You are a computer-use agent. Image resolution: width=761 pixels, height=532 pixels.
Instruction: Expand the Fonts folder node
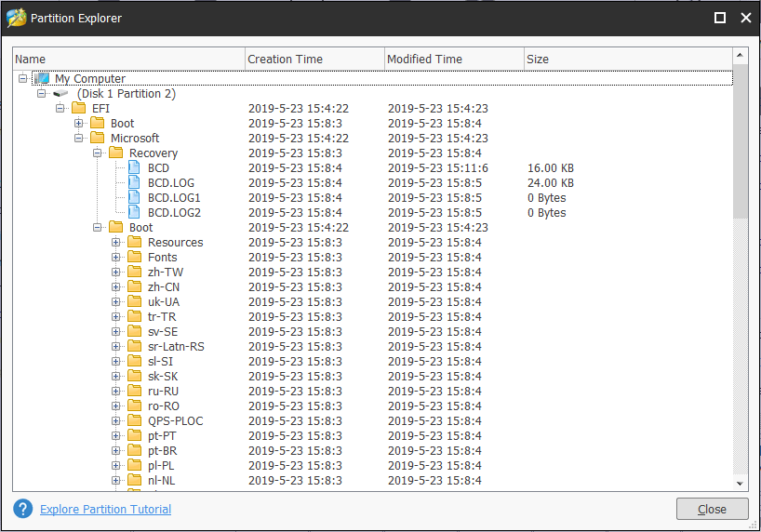click(115, 257)
